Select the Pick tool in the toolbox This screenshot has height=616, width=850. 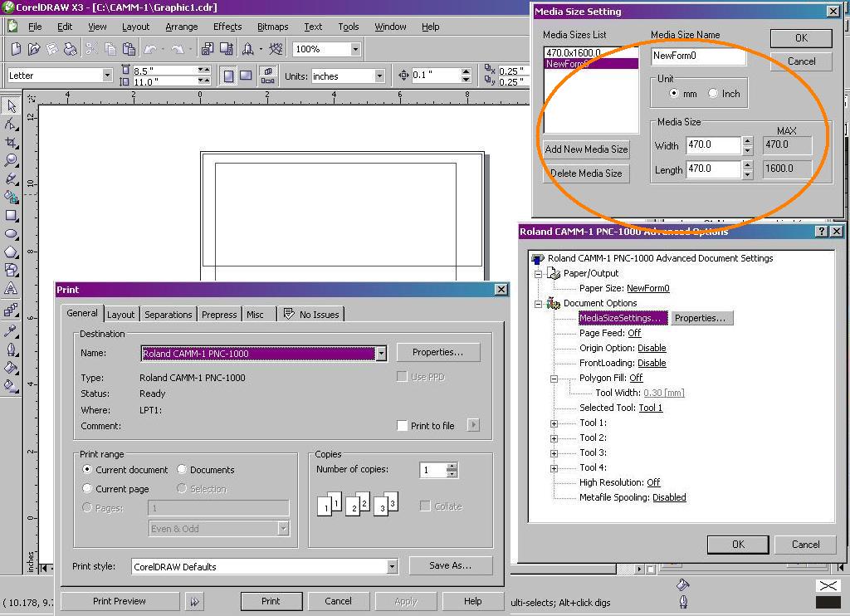click(x=11, y=106)
